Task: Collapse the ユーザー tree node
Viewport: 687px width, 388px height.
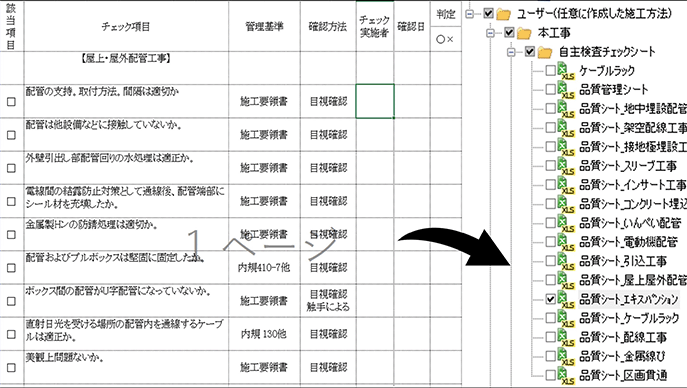Action: pyautogui.click(x=470, y=14)
